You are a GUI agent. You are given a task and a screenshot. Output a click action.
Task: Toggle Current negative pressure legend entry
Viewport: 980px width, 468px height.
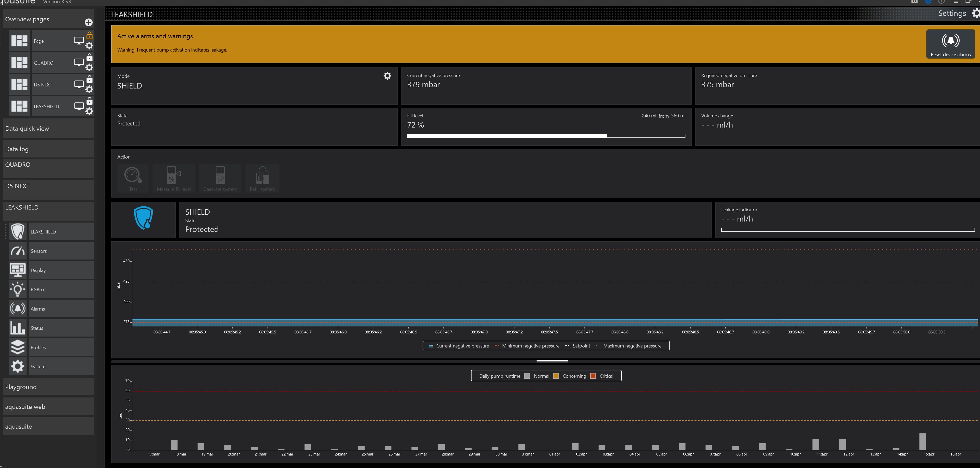pyautogui.click(x=459, y=346)
